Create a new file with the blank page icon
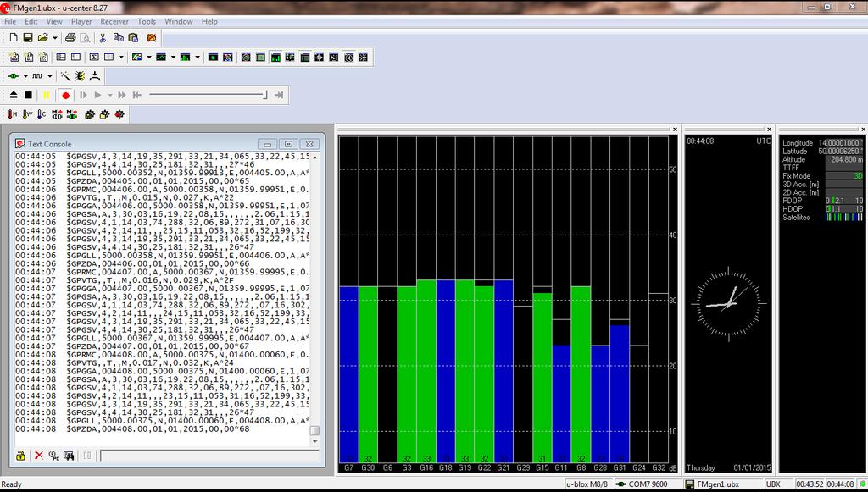The image size is (868, 492). 14,37
